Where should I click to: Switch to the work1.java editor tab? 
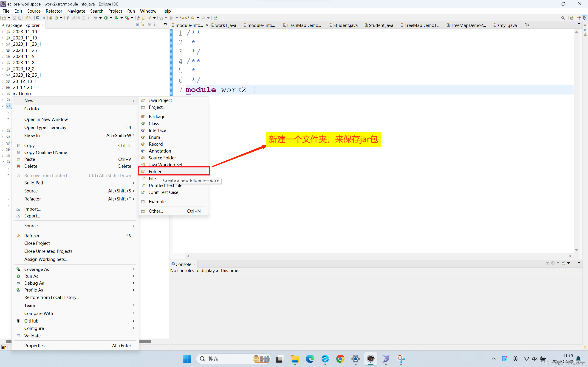(x=226, y=25)
